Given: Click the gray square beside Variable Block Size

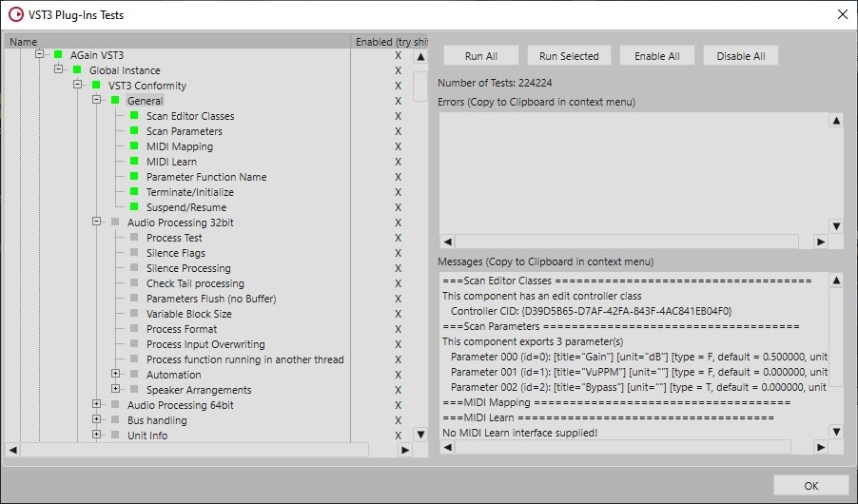Looking at the screenshot, I should [134, 313].
